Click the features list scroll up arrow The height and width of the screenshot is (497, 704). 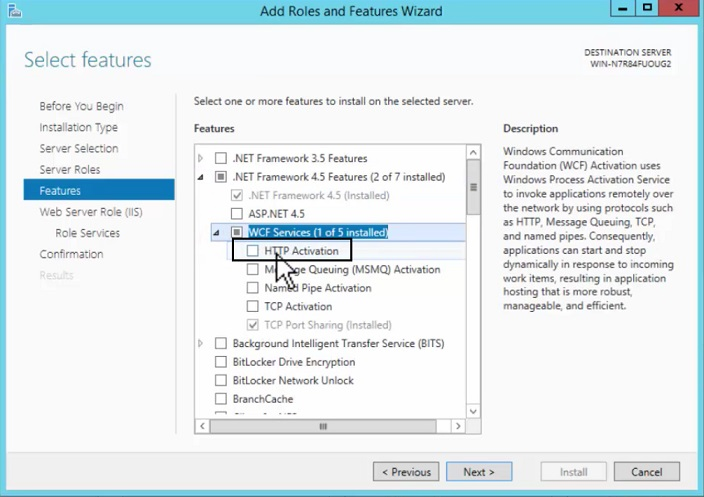pyautogui.click(x=473, y=153)
